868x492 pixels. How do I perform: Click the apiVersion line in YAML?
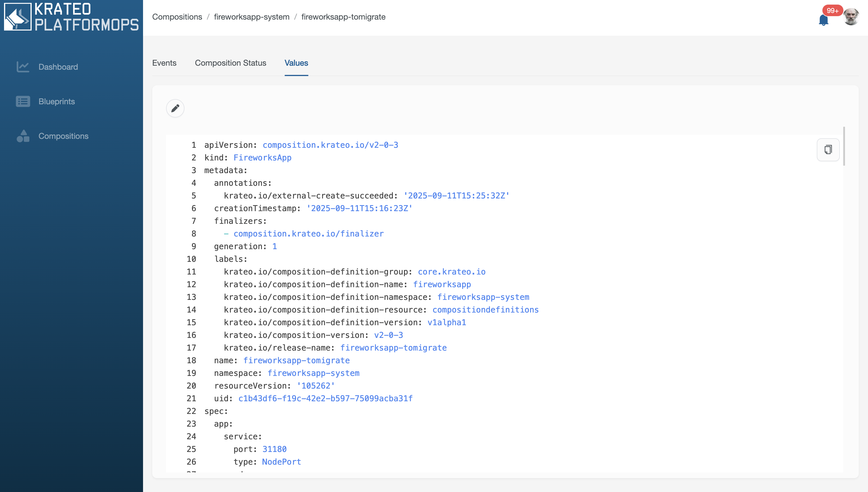click(301, 145)
